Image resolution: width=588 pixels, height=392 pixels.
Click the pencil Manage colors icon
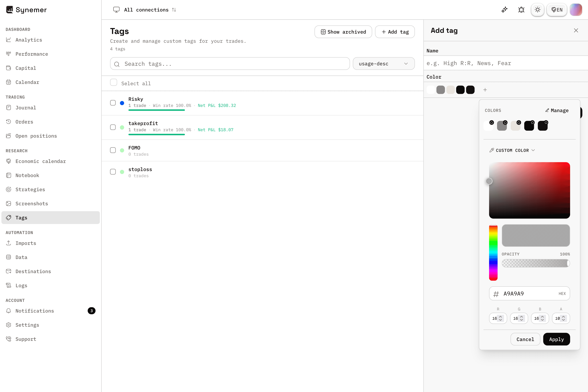point(547,110)
